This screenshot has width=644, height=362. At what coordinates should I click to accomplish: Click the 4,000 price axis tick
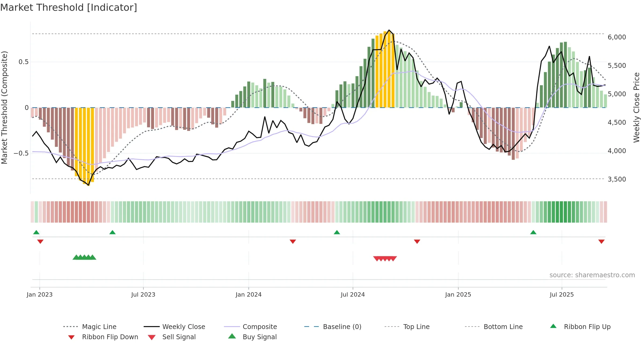617,151
